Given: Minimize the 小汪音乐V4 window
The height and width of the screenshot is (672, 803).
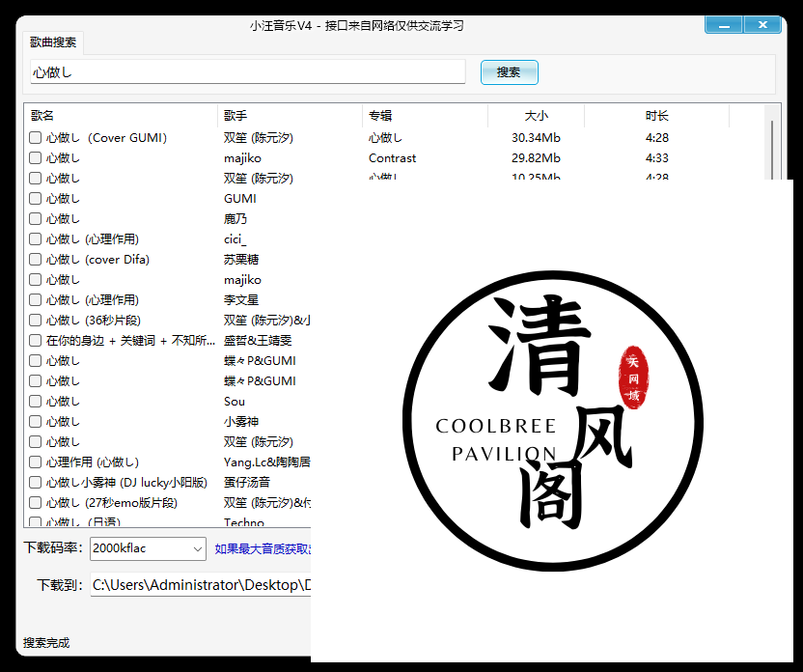Looking at the screenshot, I should pyautogui.click(x=724, y=24).
